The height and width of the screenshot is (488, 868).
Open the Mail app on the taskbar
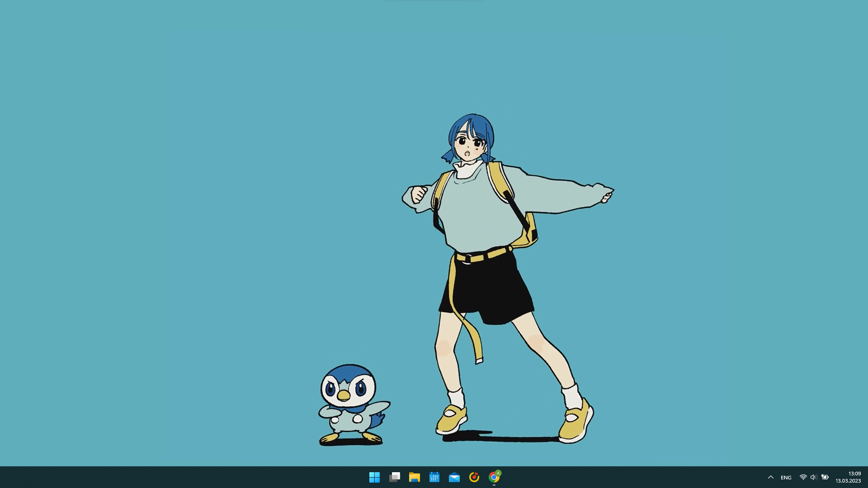(454, 477)
